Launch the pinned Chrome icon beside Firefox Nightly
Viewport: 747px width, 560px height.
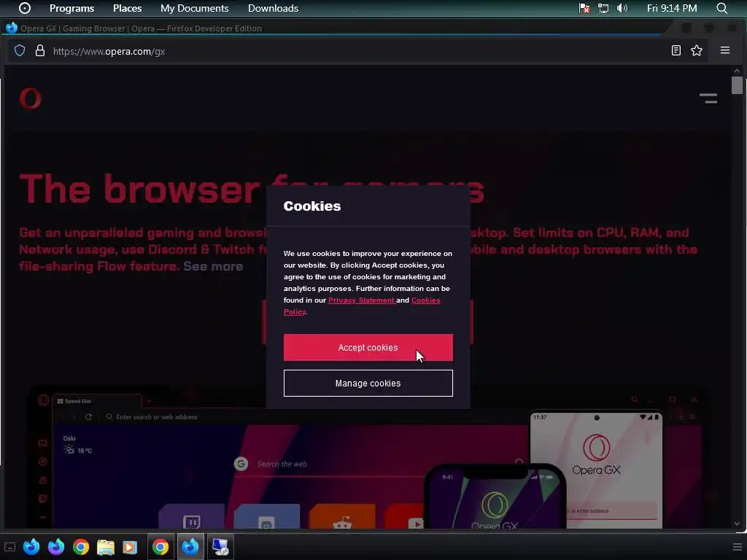tap(80, 547)
